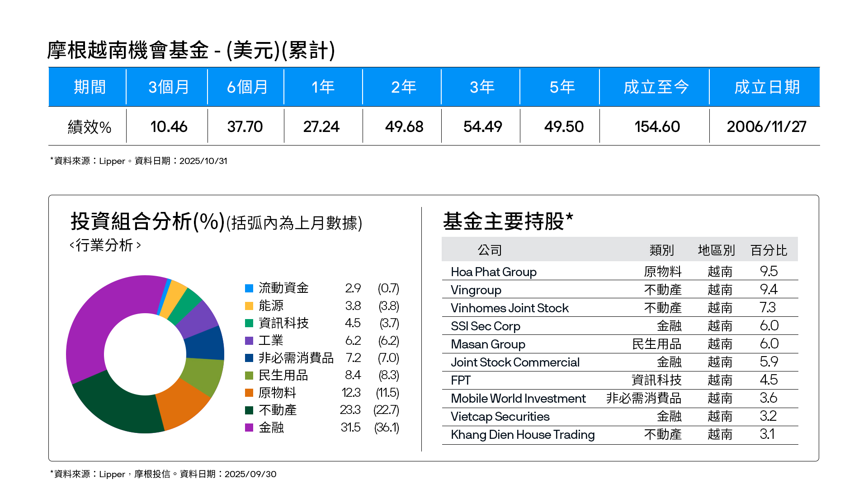Click the 能源 yellow legend swatch
868x503 pixels.
(x=249, y=306)
